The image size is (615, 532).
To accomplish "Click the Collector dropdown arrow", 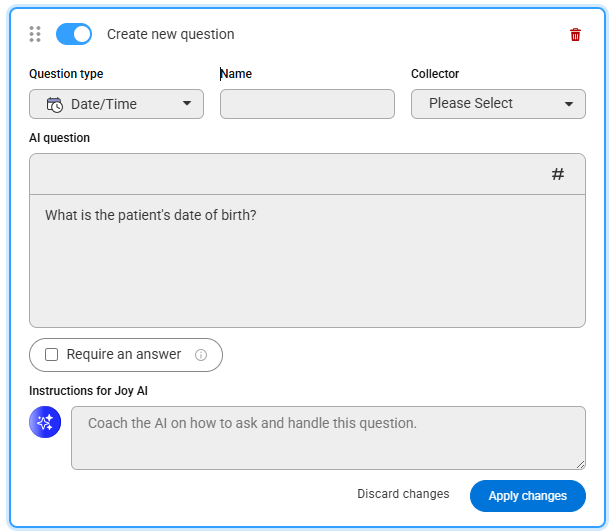I will pos(569,104).
